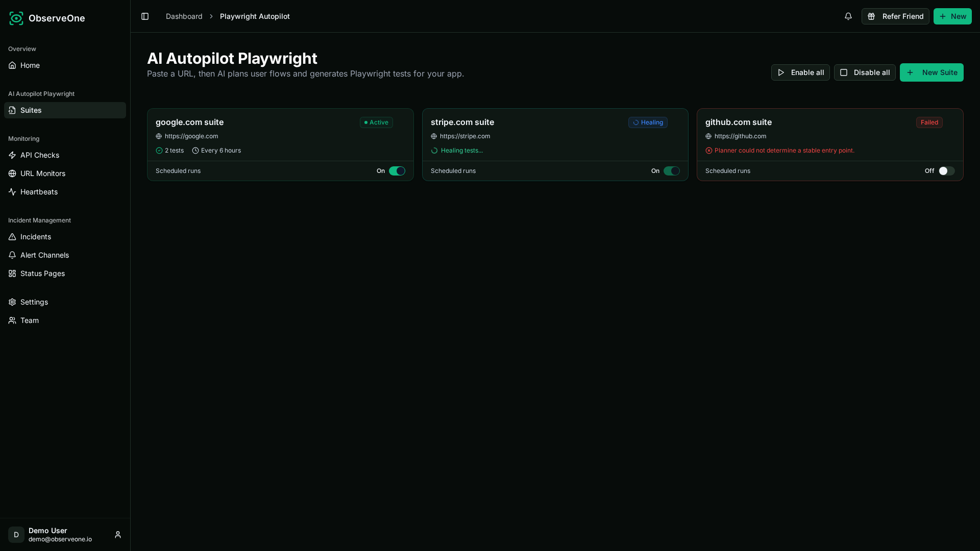This screenshot has height=551, width=980.
Task: Click Enable all button
Action: click(x=800, y=72)
